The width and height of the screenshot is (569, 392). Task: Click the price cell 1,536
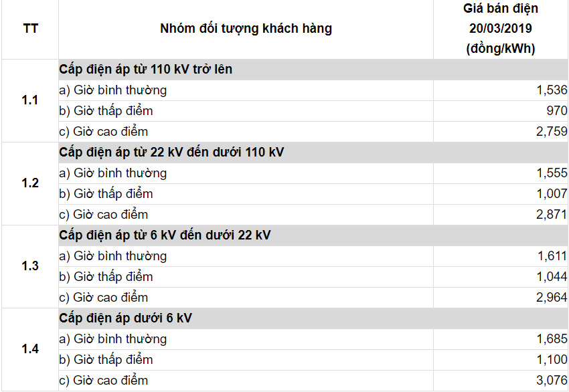point(501,90)
